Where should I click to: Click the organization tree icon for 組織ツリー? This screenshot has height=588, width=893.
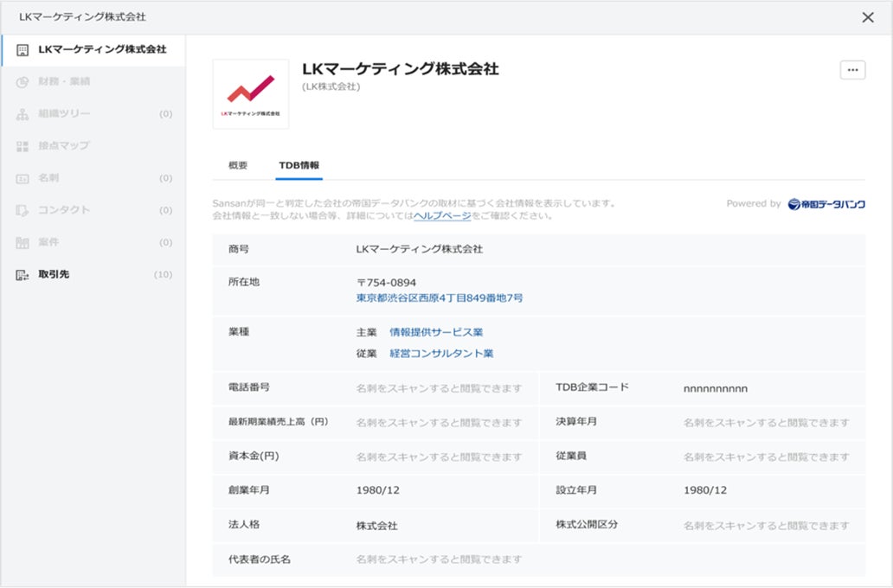pos(22,114)
